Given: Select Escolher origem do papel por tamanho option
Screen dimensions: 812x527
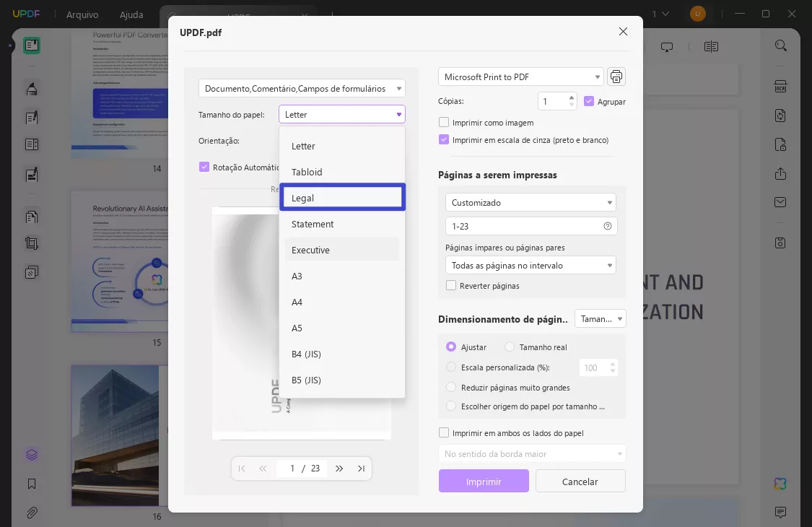Looking at the screenshot, I should tap(451, 406).
